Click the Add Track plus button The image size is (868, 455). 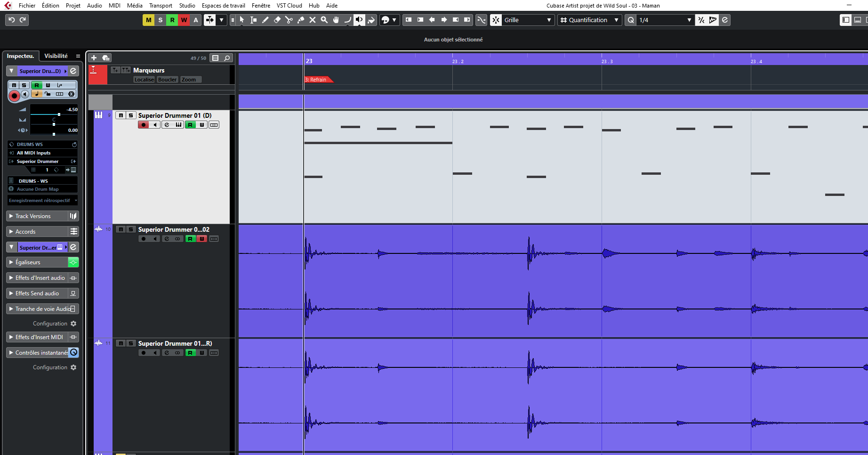pos(94,58)
